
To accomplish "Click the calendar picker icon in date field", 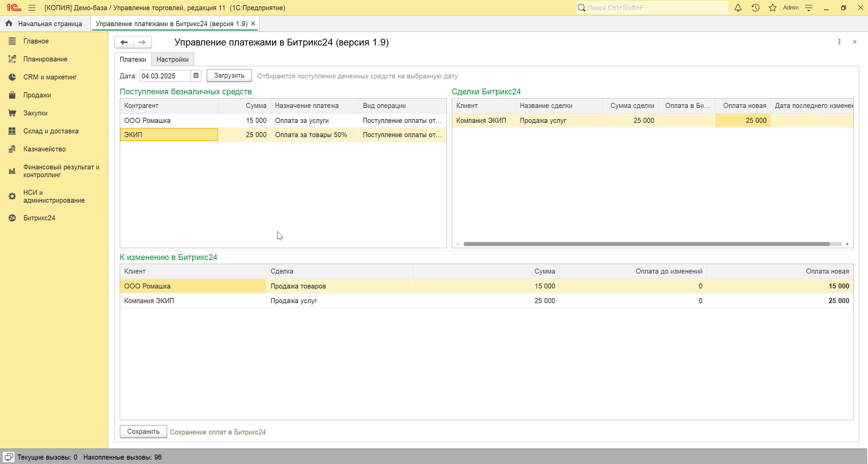I will point(196,76).
